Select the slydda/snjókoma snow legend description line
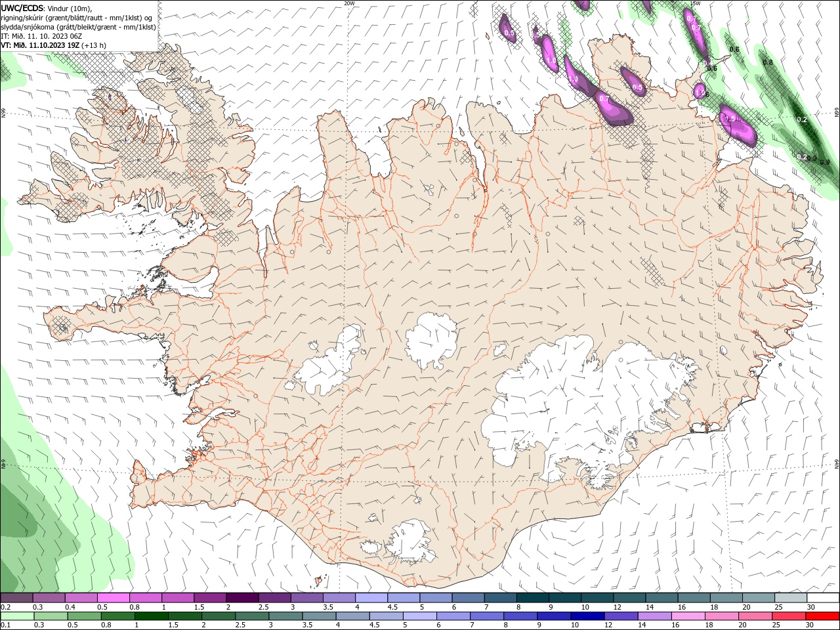 79,27
